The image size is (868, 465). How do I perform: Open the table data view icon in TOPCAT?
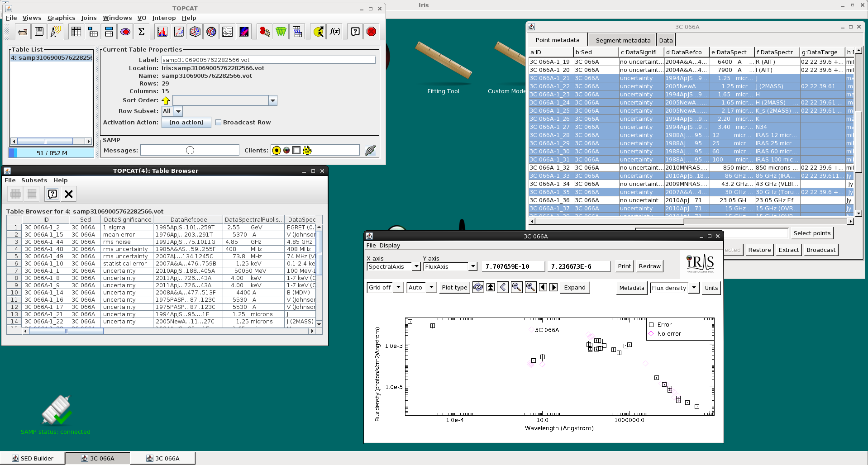click(76, 32)
